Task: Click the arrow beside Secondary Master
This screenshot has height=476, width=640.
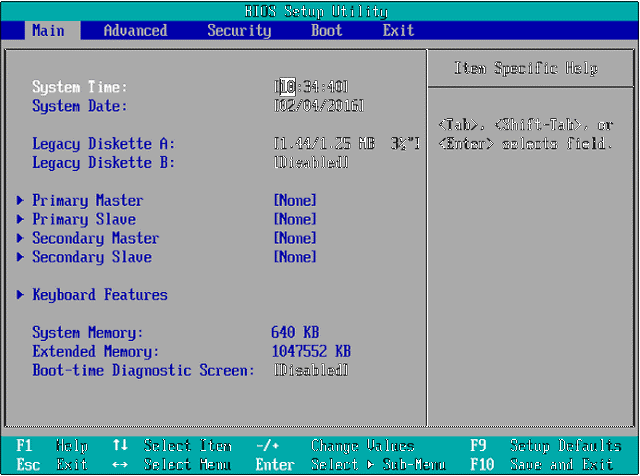Action: [x=20, y=238]
